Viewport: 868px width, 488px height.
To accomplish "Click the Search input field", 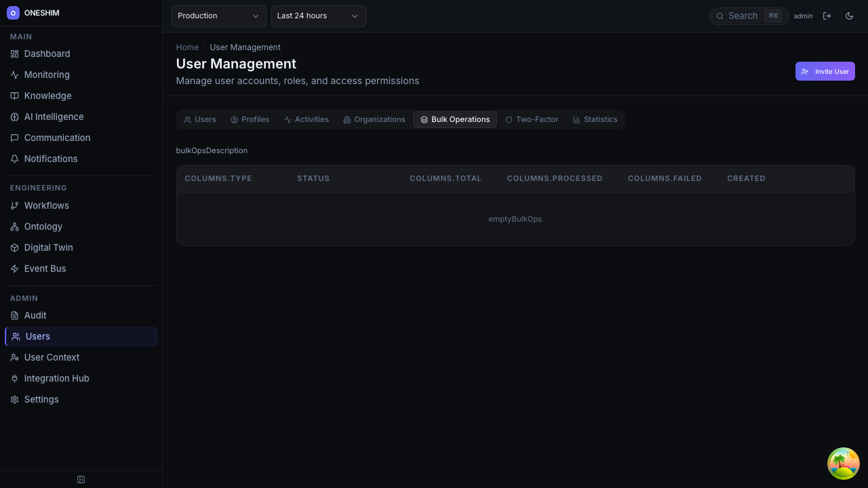I will [743, 16].
